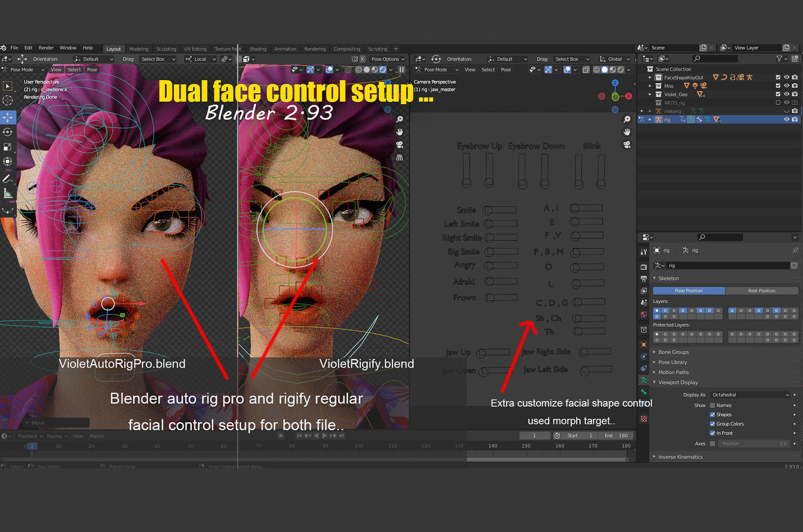Screen dimensions: 803x532
Task: Uncheck the In Front checkbox
Action: click(712, 433)
